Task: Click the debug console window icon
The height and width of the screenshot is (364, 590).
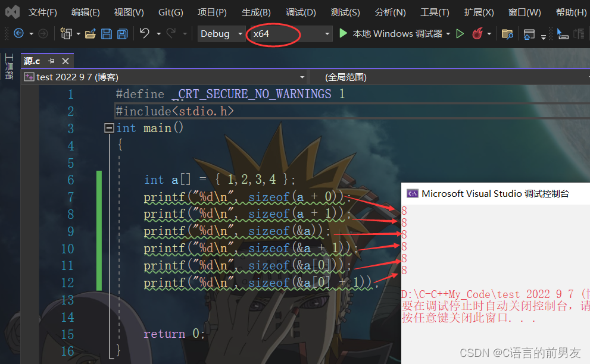Action: [x=413, y=194]
